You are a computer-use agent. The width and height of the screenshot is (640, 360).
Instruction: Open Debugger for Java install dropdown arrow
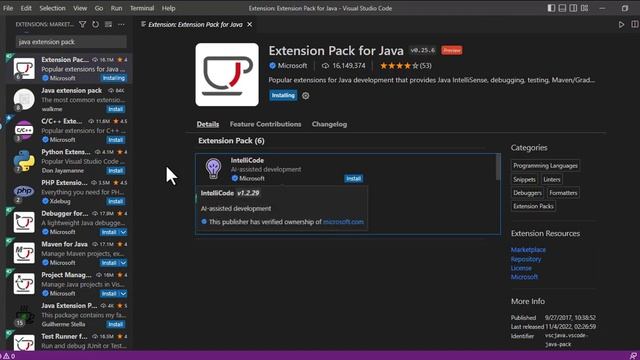[123, 232]
